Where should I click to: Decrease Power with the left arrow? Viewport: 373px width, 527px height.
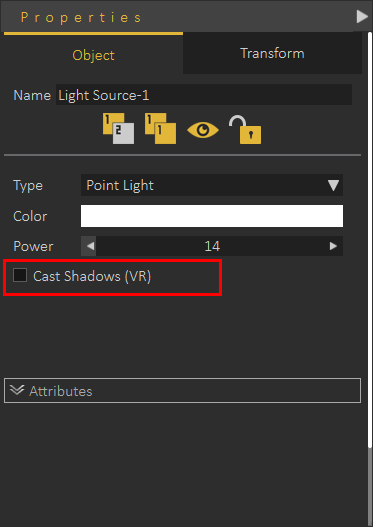(89, 246)
